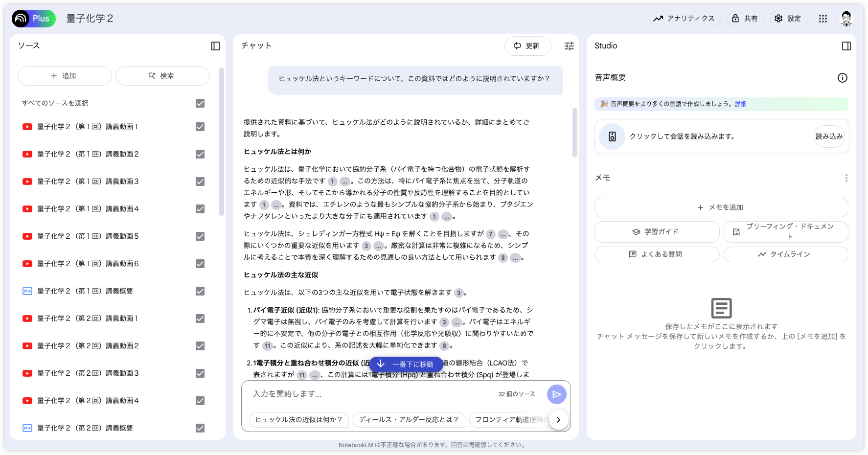The height and width of the screenshot is (455, 868).
Task: Expand citation ellipsis after 近似を用います 3
Action: pyautogui.click(x=379, y=246)
